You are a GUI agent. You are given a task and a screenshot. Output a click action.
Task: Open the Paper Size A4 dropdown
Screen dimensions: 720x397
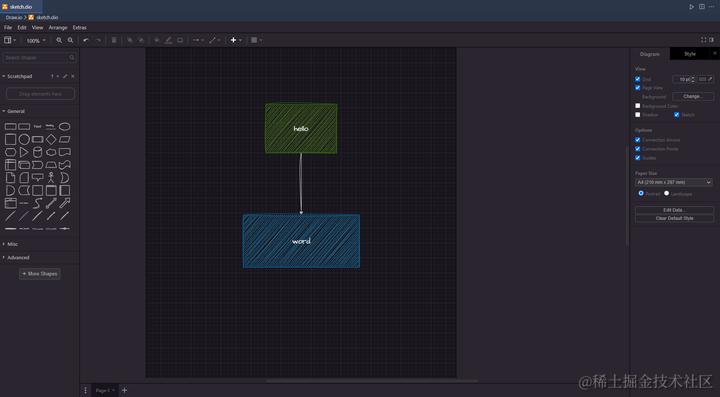pos(674,182)
